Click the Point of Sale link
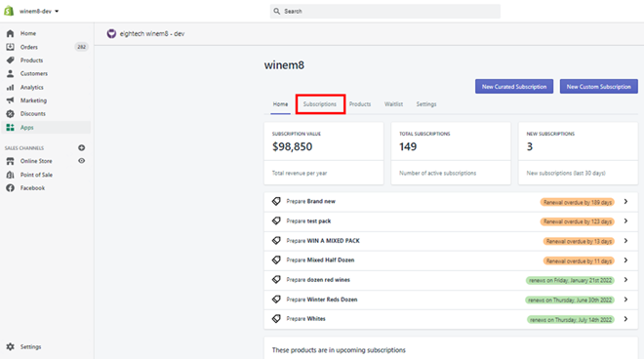This screenshot has width=644, height=359. (x=36, y=175)
